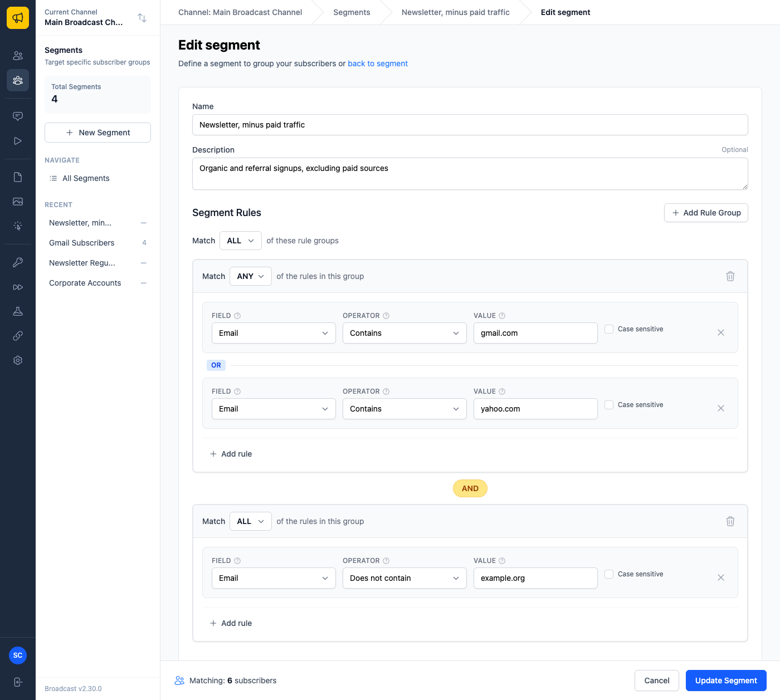Image resolution: width=780 pixels, height=700 pixels.
Task: Remove the yahoo.com rule
Action: 721,408
